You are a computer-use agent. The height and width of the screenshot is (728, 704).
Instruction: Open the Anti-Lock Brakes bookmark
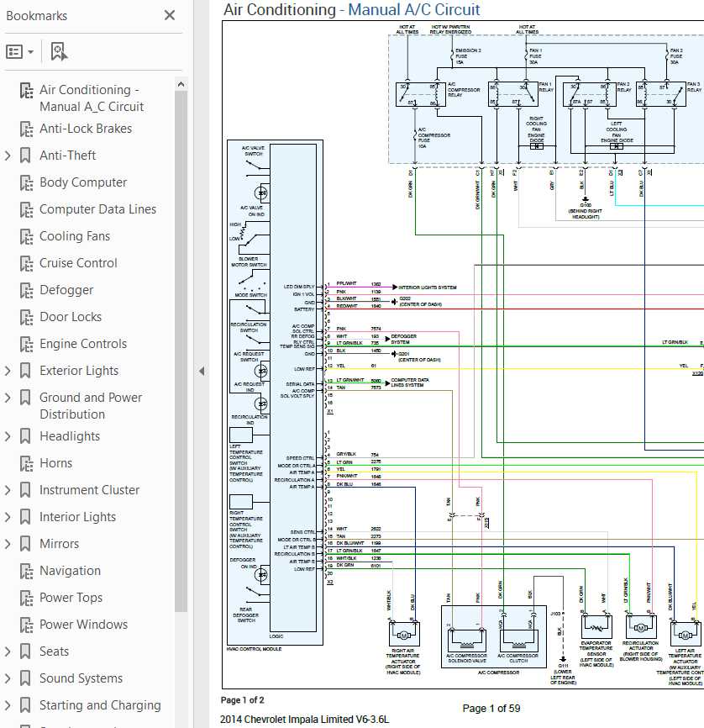[86, 129]
